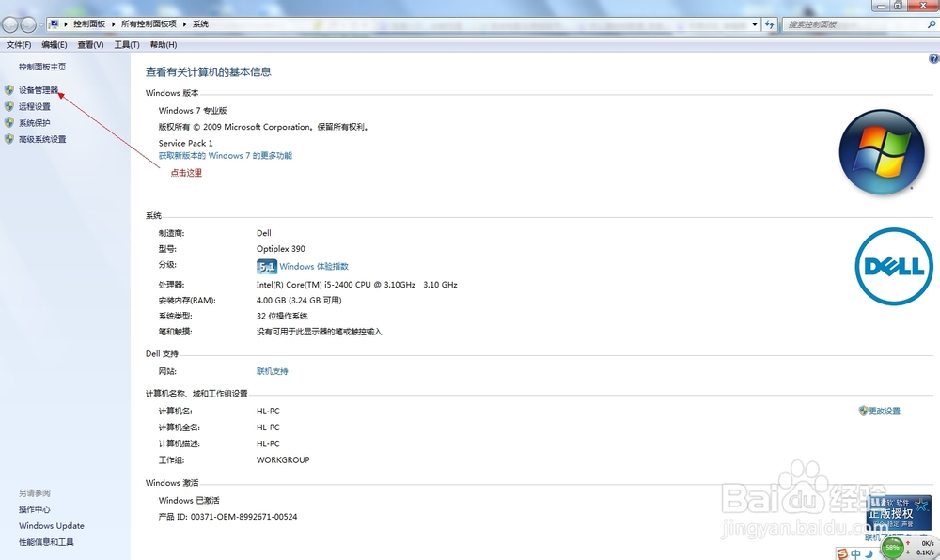Screen dimensions: 940x560
Task: Open 远程设置 from the sidebar
Action: (34, 106)
